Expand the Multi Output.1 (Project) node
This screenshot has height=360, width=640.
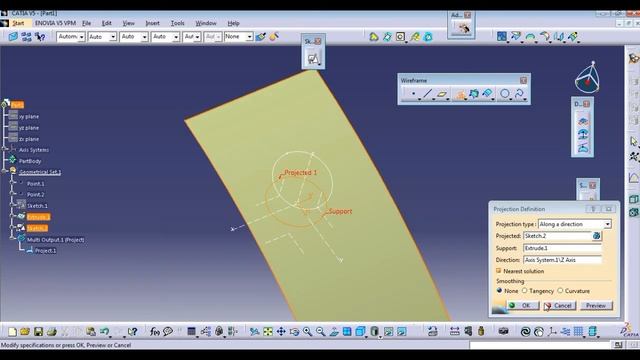click(13, 238)
